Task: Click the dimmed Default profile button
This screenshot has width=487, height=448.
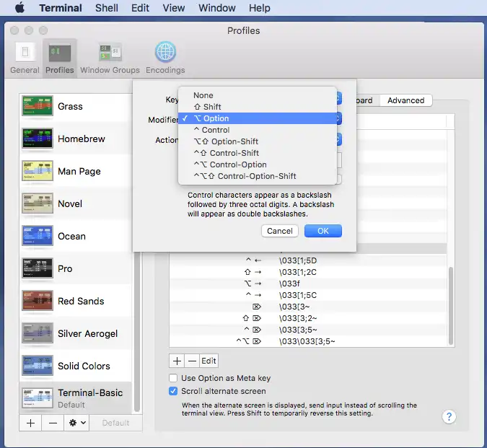Action: coord(115,423)
